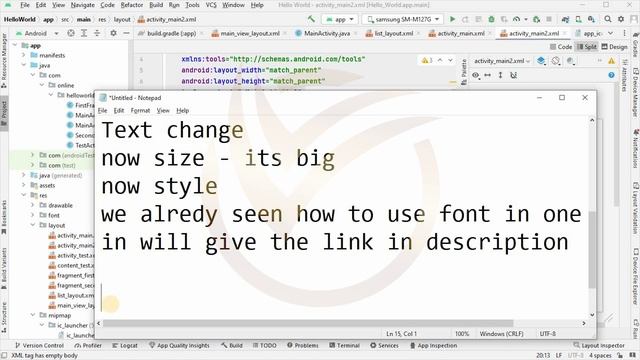
Task: Click Select Opened File target icon
Action: tap(71, 33)
